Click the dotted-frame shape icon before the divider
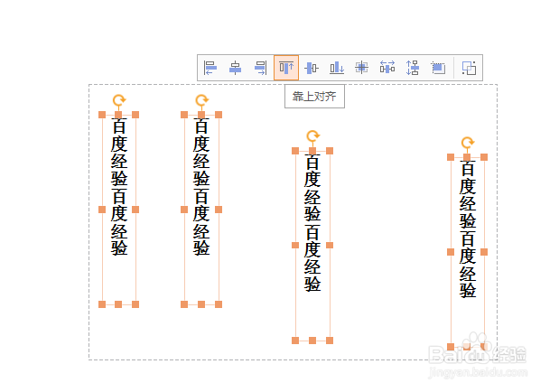 tap(438, 68)
